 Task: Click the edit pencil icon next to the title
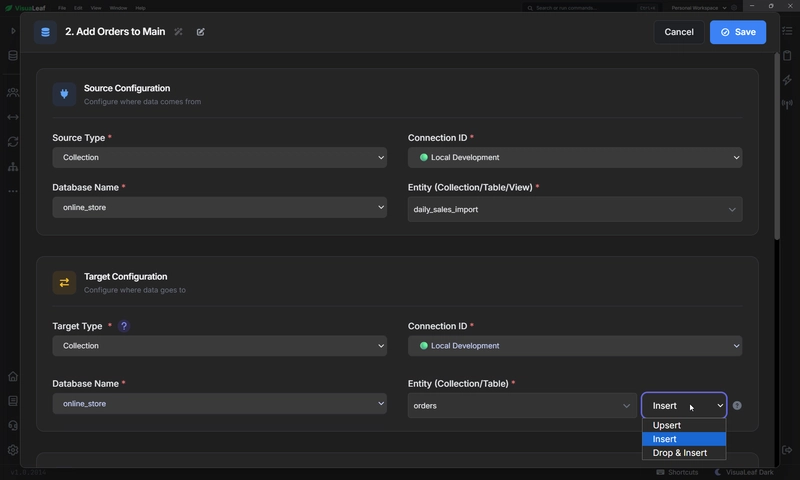[201, 32]
